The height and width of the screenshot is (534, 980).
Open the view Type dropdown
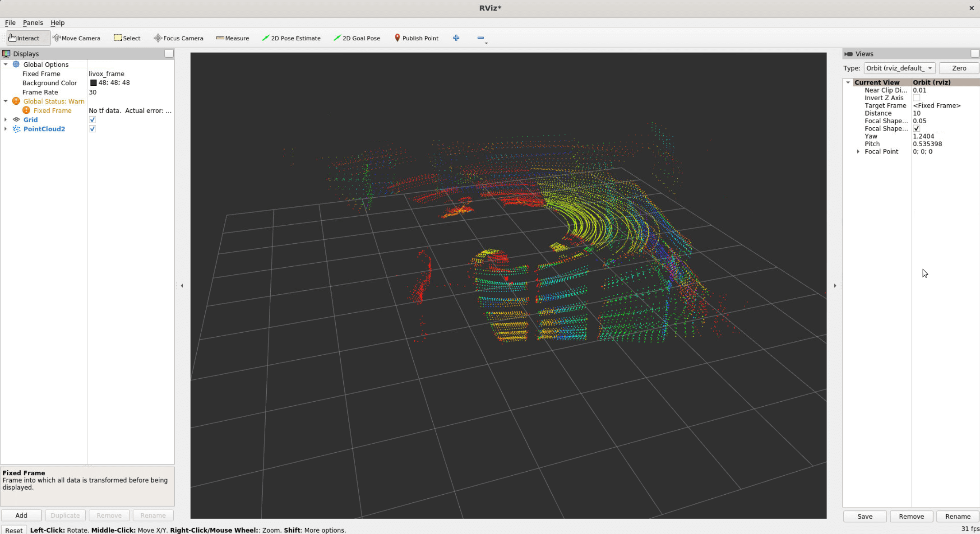pos(899,68)
